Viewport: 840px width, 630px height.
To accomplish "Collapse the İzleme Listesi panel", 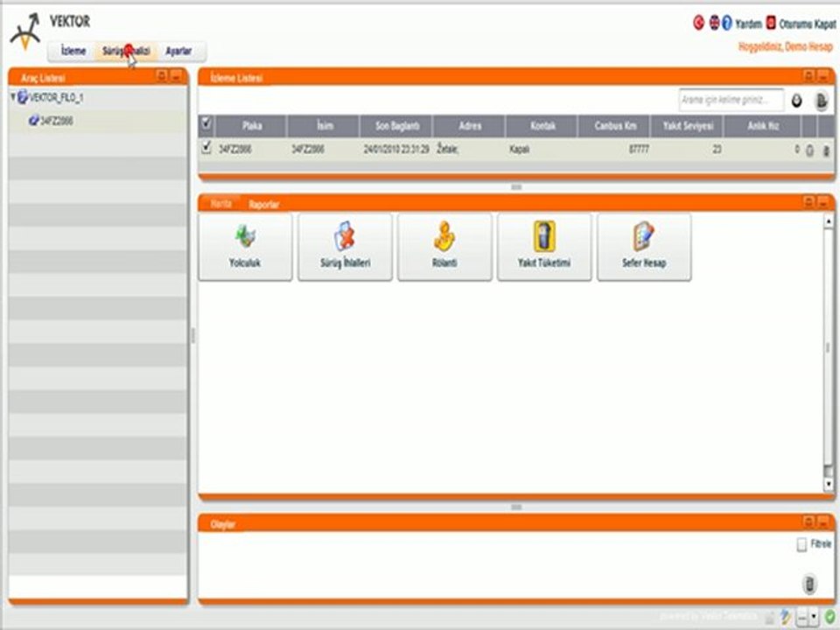I will 824,76.
